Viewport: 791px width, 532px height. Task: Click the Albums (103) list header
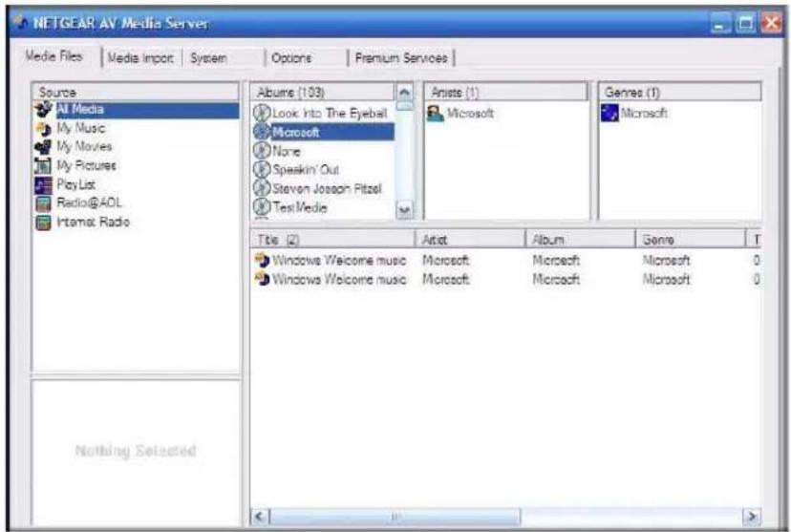[x=323, y=93]
